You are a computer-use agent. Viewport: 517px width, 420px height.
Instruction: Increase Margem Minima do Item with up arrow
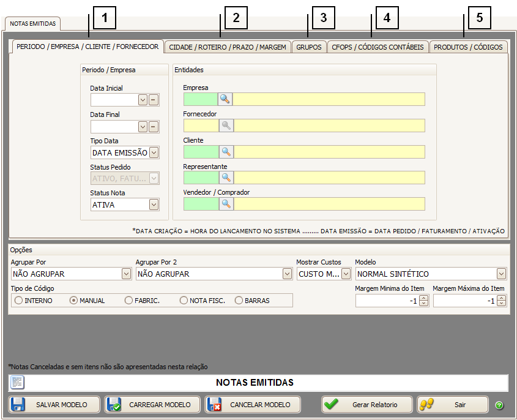pos(423,298)
